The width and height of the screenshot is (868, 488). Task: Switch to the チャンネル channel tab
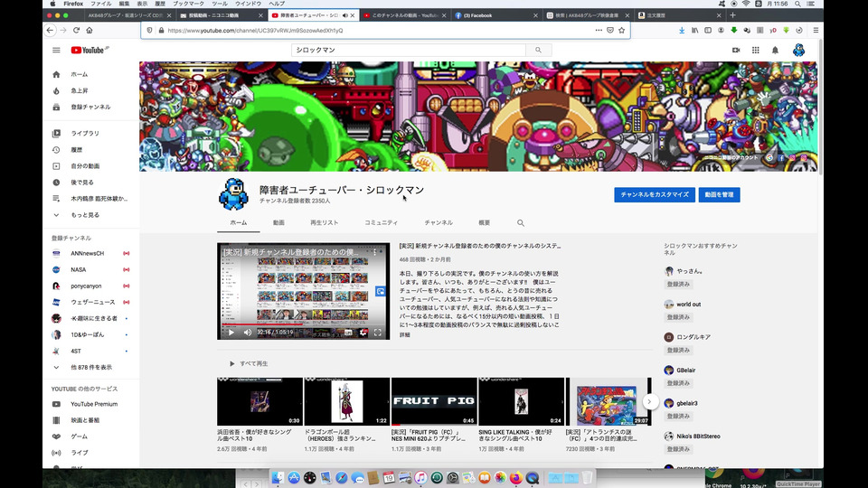[x=439, y=222]
